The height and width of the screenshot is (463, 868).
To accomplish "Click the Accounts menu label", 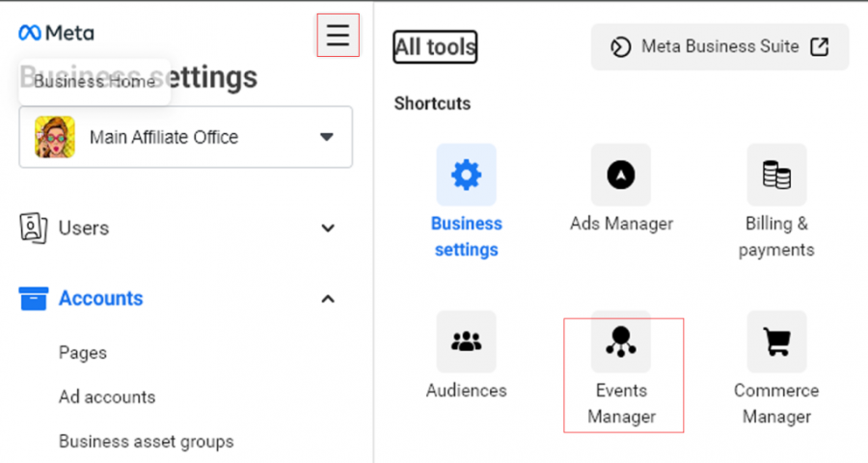I will [x=100, y=298].
